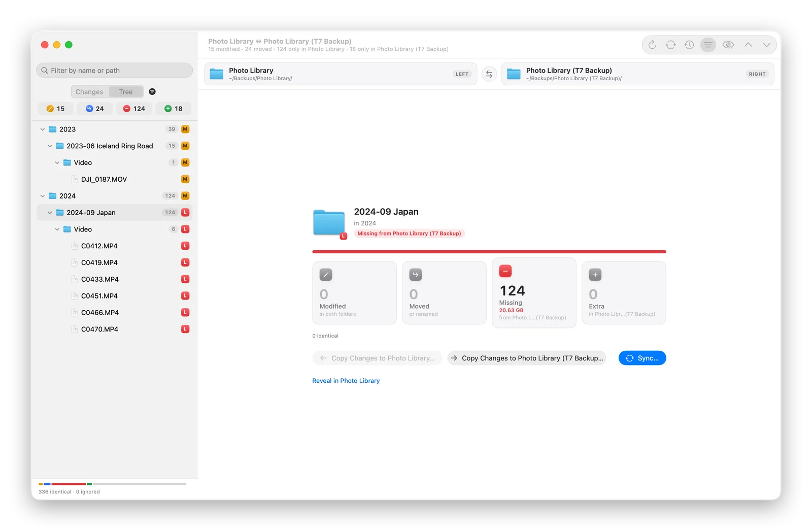The width and height of the screenshot is (812, 531).
Task: Switch to the Changes tab
Action: point(89,92)
